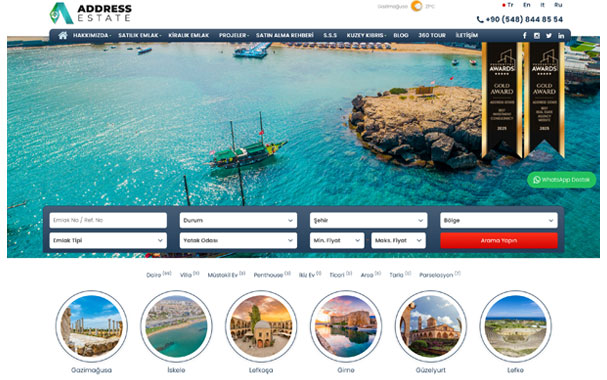The image size is (607, 380).
Task: Click the phone number +90 (548) 844 85 54
Action: [x=520, y=19]
